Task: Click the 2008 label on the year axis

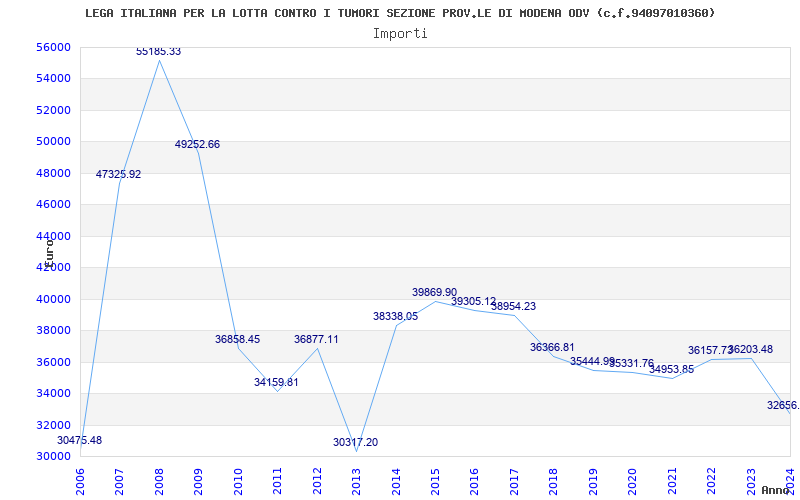Action: coord(159,482)
